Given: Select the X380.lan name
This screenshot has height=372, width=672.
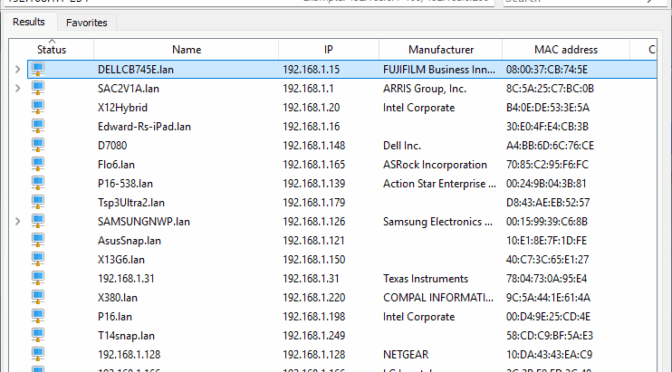Looking at the screenshot, I should pos(117,297).
